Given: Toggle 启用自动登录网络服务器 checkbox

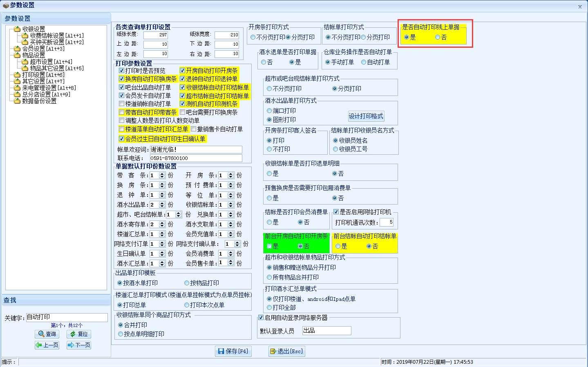Looking at the screenshot, I should pyautogui.click(x=261, y=318).
